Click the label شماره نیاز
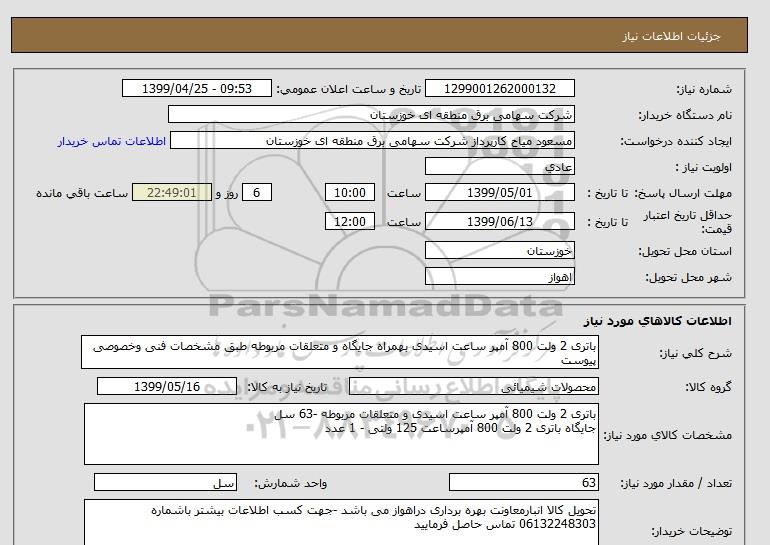 click(x=704, y=89)
